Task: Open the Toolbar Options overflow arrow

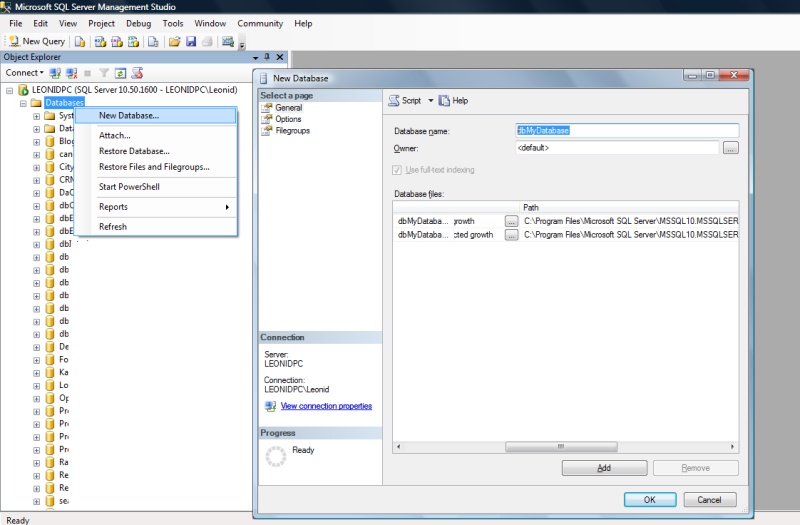Action: (242, 44)
